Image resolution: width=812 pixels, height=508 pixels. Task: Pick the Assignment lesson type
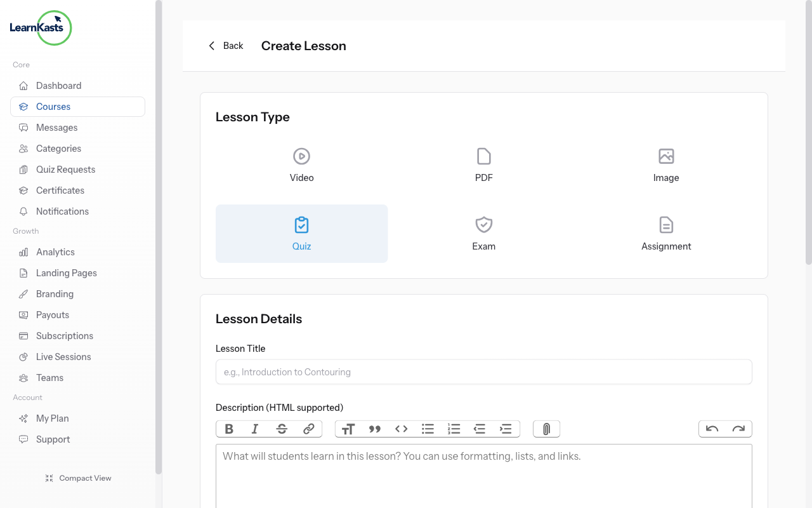coord(665,234)
